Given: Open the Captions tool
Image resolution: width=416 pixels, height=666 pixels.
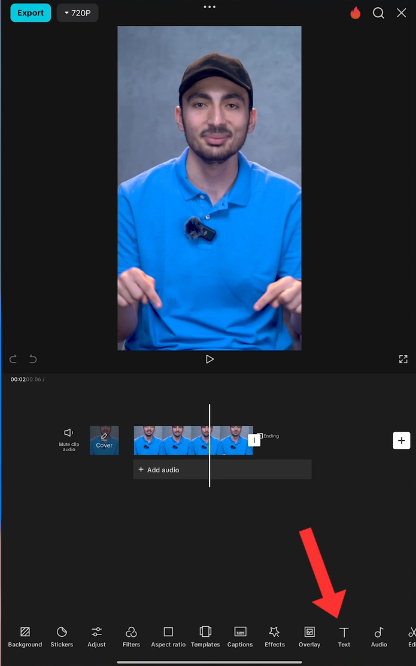Looking at the screenshot, I should [240, 637].
